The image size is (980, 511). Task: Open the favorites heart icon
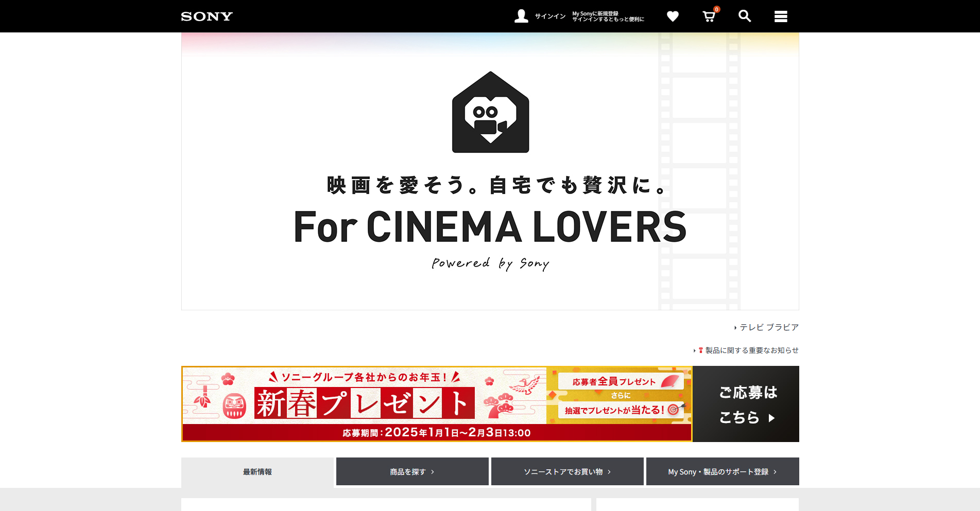point(673,16)
